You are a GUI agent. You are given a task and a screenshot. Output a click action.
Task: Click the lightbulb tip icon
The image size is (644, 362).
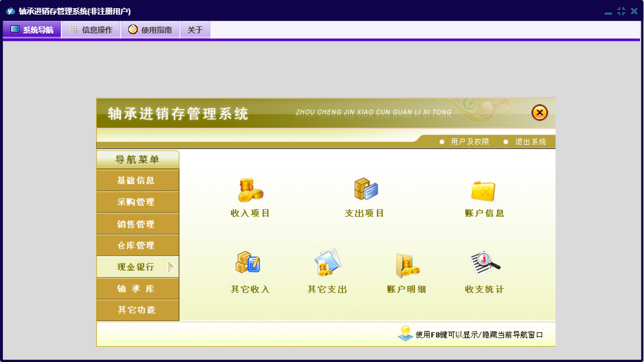tap(406, 333)
